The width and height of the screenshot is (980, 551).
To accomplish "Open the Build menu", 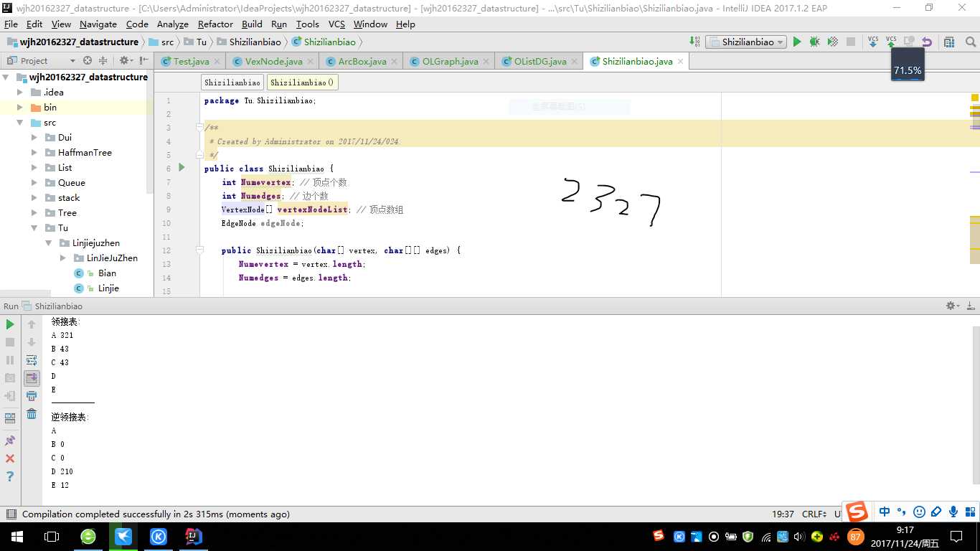I will 252,24.
